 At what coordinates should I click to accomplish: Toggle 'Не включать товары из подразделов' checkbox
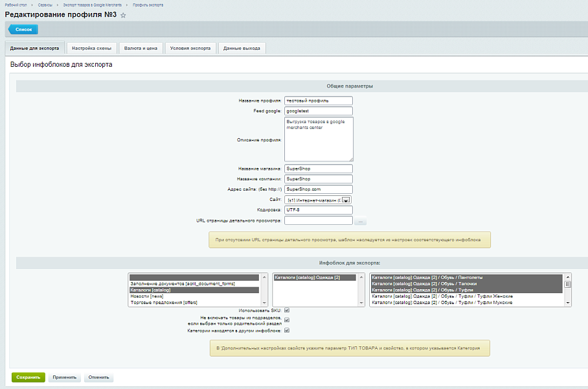(287, 320)
